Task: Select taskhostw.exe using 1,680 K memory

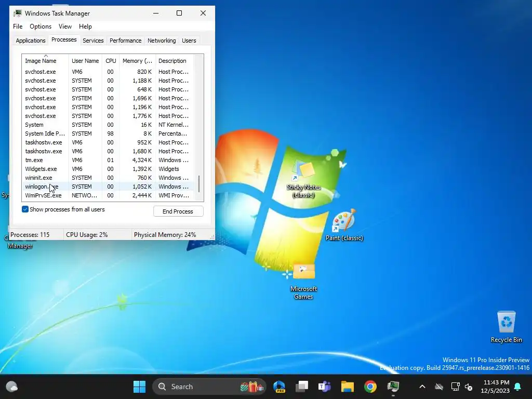Action: (108, 151)
